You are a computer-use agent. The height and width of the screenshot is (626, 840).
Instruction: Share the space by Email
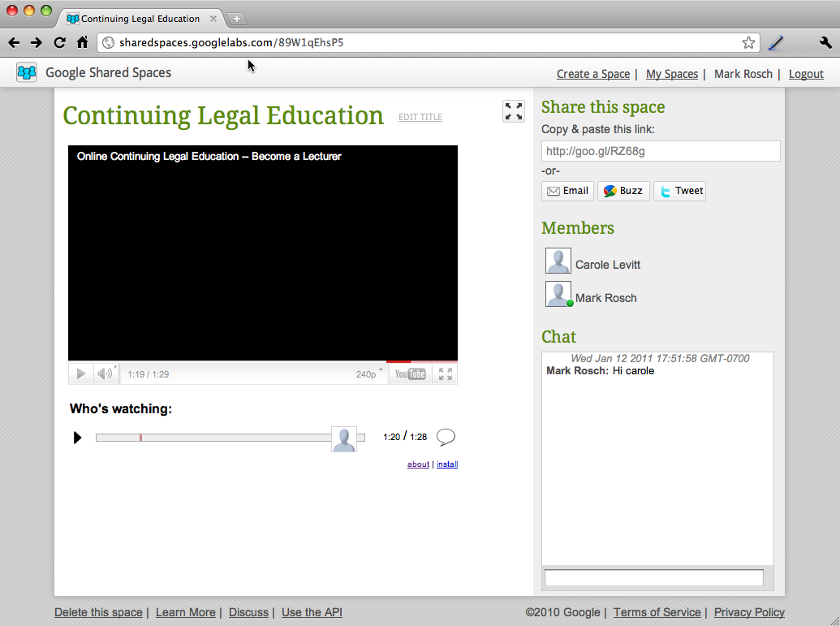[567, 191]
